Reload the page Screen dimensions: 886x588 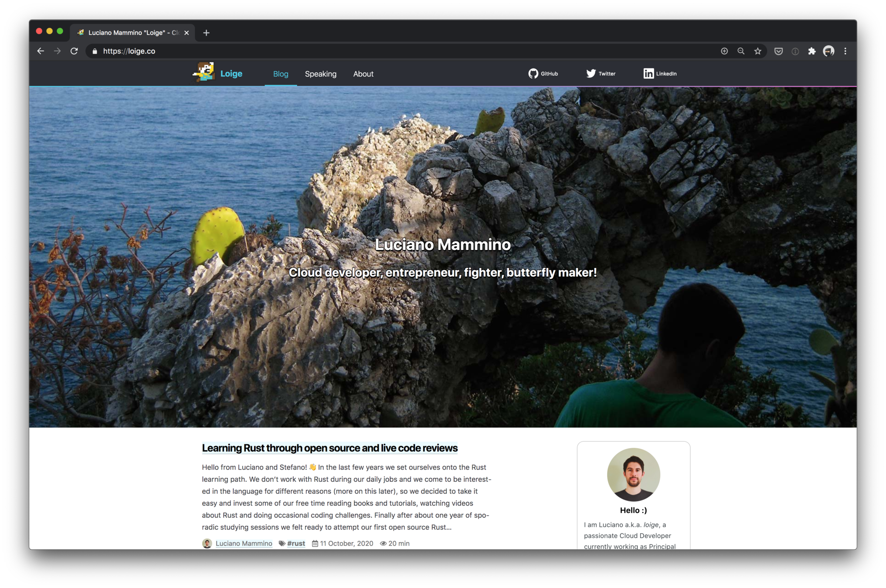[74, 51]
